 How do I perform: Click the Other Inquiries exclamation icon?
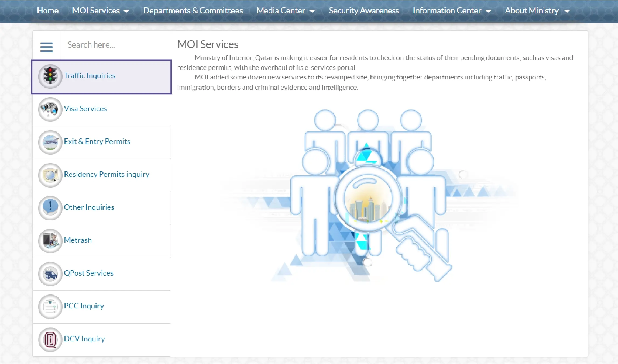(x=50, y=208)
